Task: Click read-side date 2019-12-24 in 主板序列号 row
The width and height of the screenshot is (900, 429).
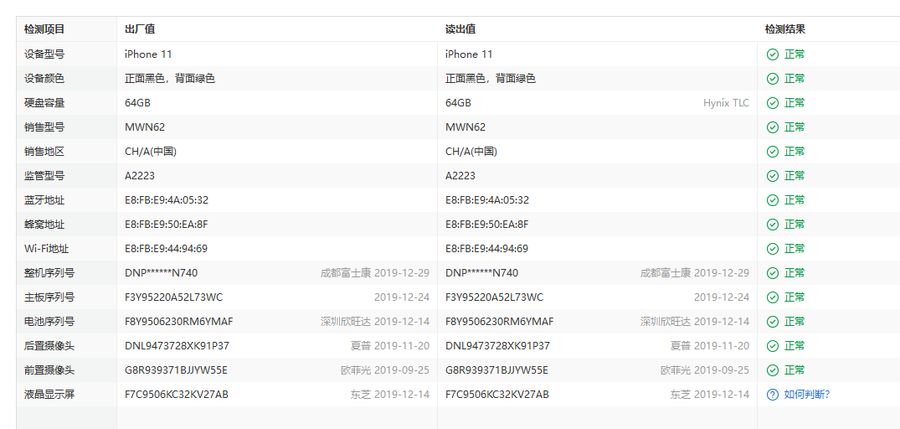Action: click(x=721, y=297)
